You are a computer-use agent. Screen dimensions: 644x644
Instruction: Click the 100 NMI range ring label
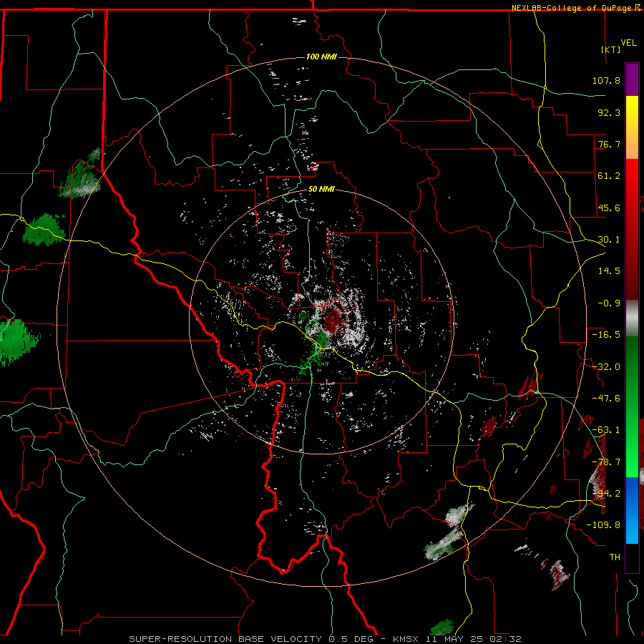[321, 57]
